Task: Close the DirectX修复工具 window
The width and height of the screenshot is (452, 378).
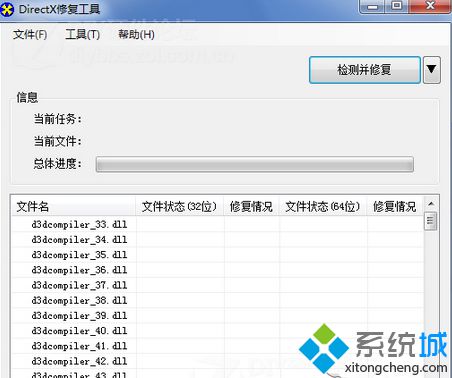Action: coord(430,6)
